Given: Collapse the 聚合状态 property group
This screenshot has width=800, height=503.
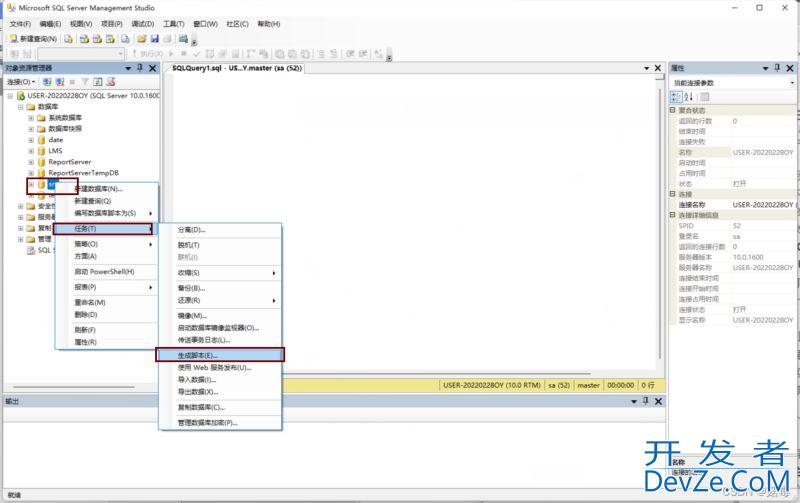Looking at the screenshot, I should [x=673, y=110].
